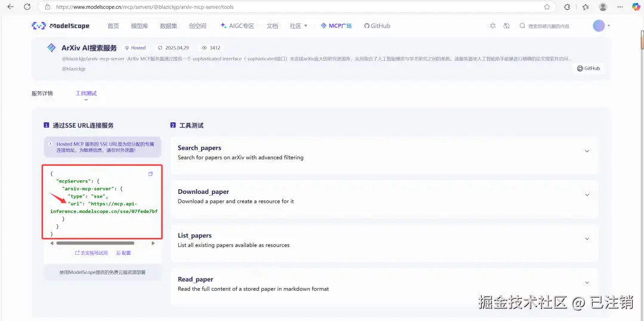Click the left arrow of the code scrollbar

coord(52,243)
